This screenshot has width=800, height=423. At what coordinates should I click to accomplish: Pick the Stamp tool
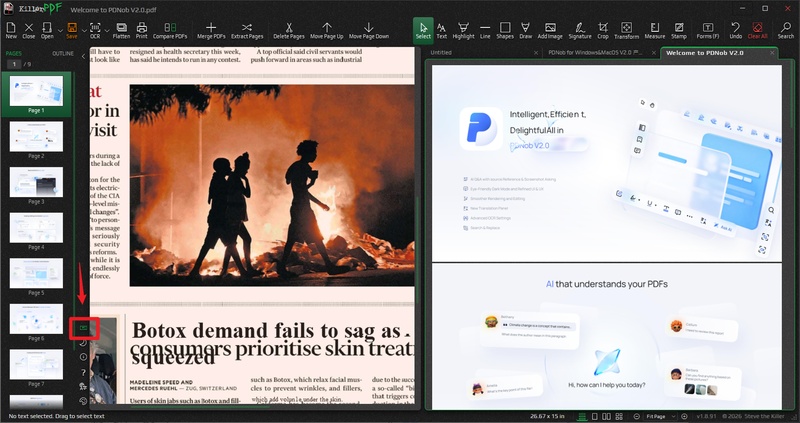pyautogui.click(x=679, y=30)
